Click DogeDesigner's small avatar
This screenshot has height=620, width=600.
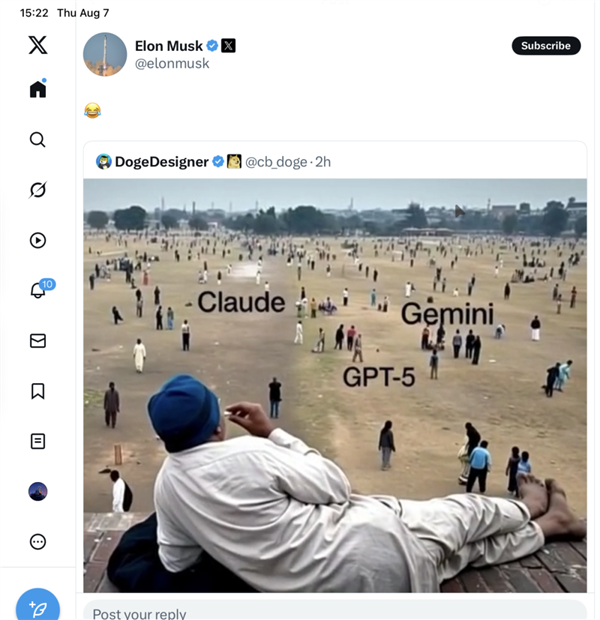(103, 162)
